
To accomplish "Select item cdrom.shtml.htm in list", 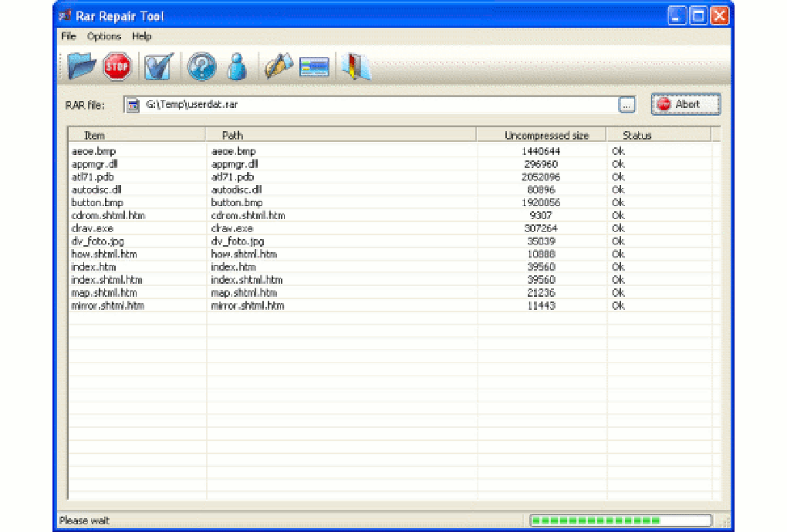I will pyautogui.click(x=109, y=216).
